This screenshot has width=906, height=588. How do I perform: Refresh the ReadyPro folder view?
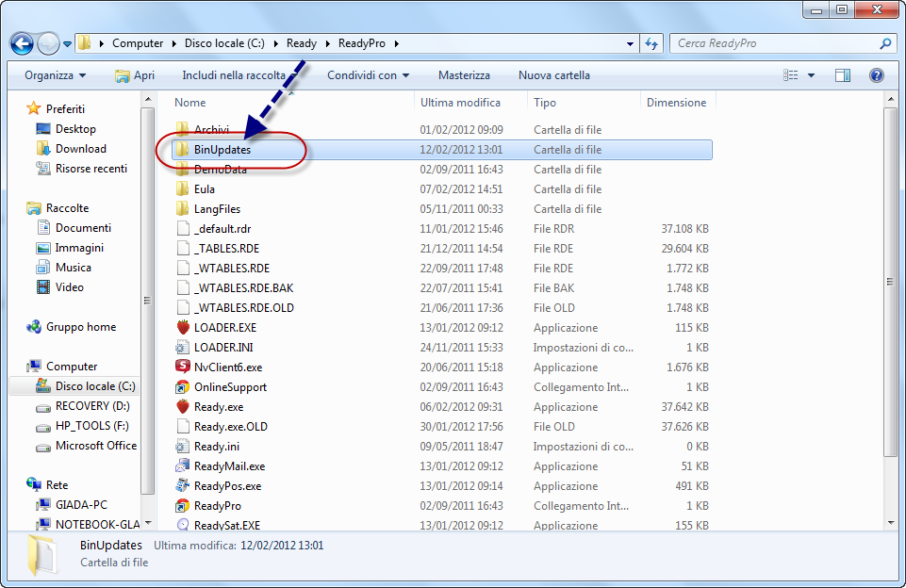pyautogui.click(x=651, y=43)
